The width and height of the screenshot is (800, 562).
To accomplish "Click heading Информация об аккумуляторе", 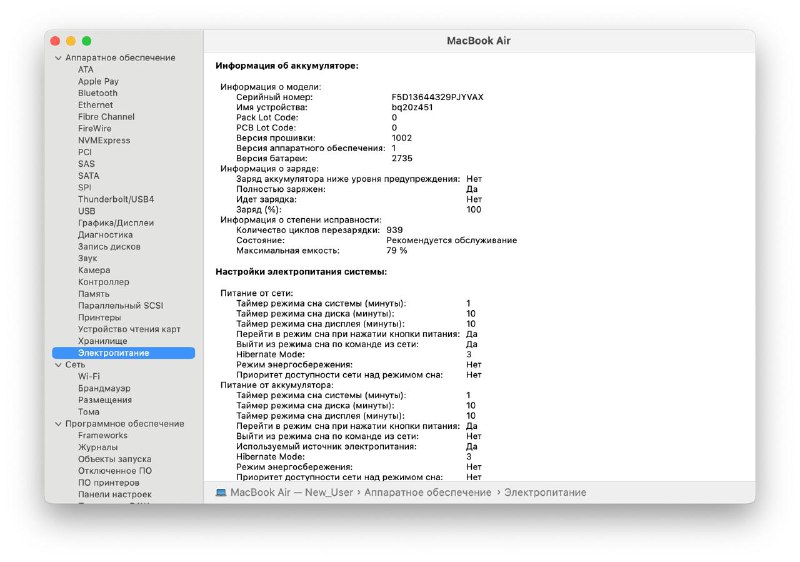I will tap(287, 66).
